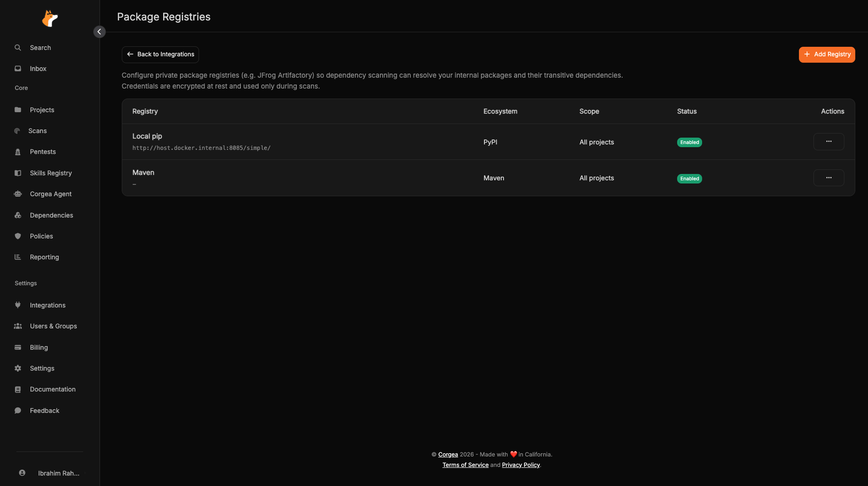
Task: Click the Corgea Agent robot icon
Action: pyautogui.click(x=18, y=194)
